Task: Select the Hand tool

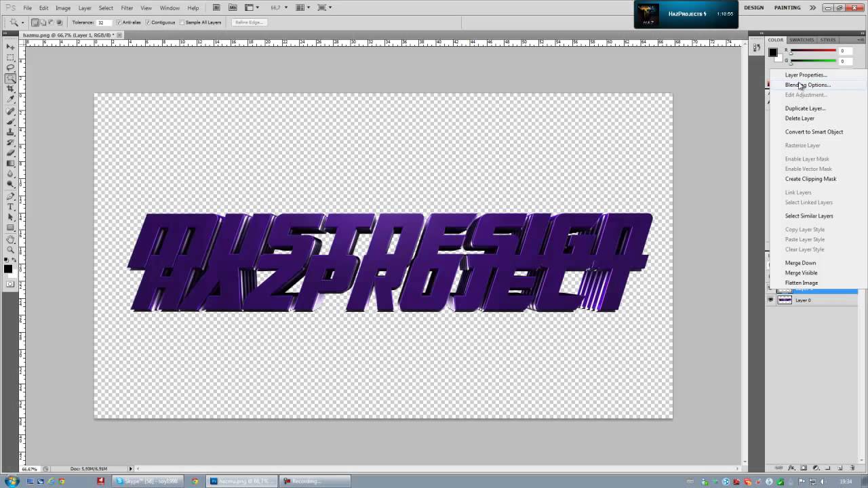Action: tap(10, 239)
